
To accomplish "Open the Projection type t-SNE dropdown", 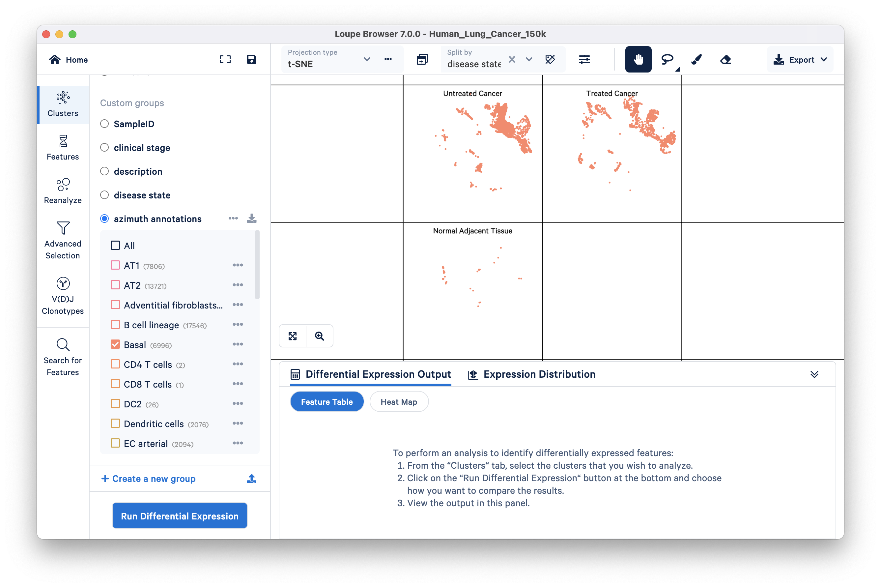I will 365,59.
